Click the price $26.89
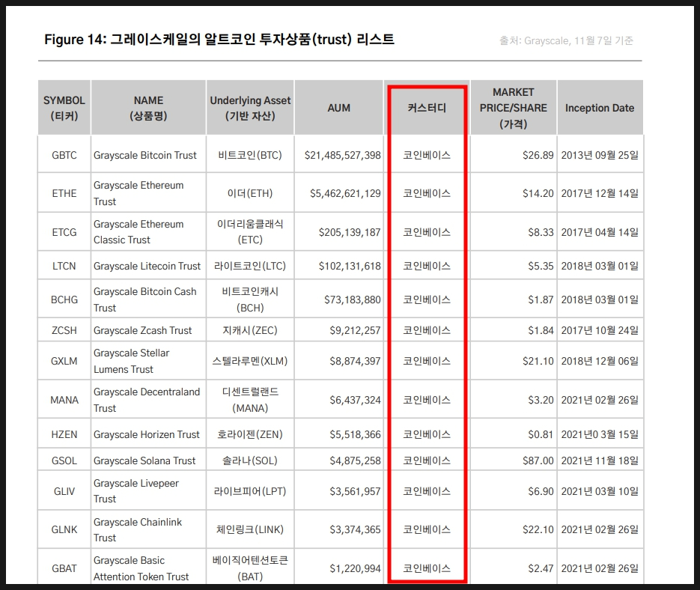700x590 pixels. (x=538, y=155)
